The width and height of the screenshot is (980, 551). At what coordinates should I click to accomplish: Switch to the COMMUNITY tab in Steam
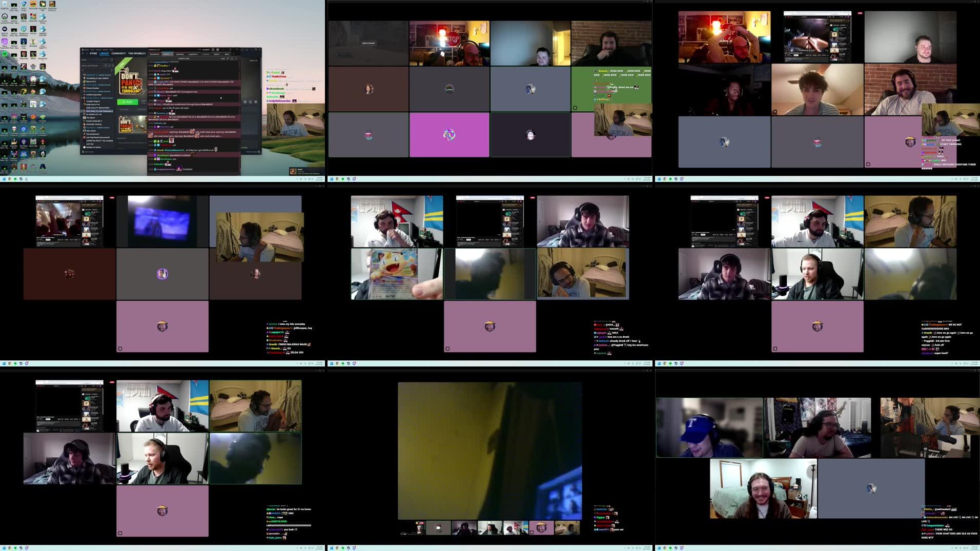(x=118, y=53)
